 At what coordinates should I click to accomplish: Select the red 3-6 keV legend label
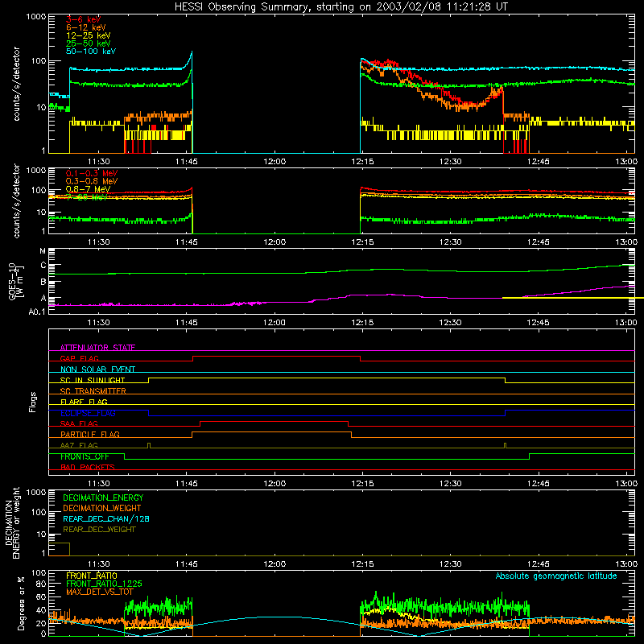tap(84, 19)
